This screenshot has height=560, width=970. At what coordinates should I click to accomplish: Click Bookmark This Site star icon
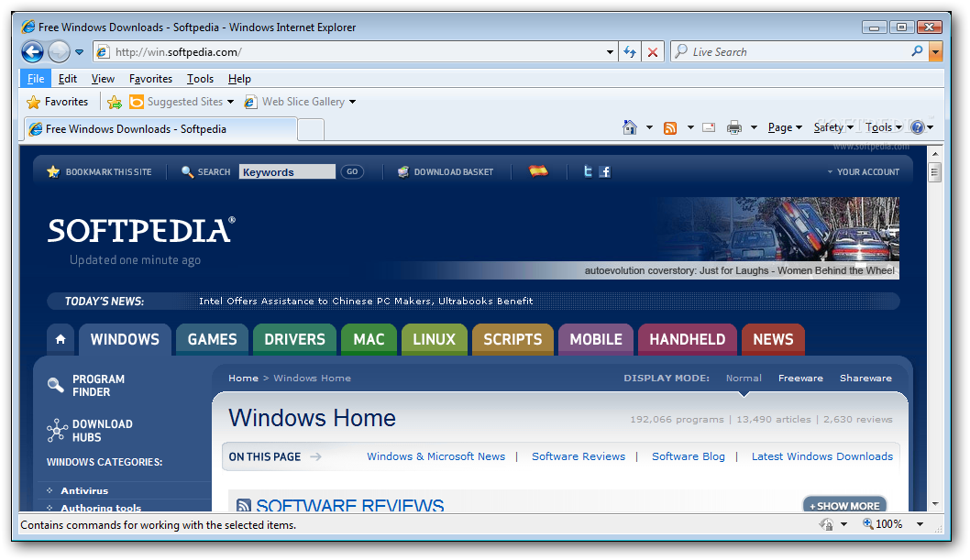[x=53, y=171]
